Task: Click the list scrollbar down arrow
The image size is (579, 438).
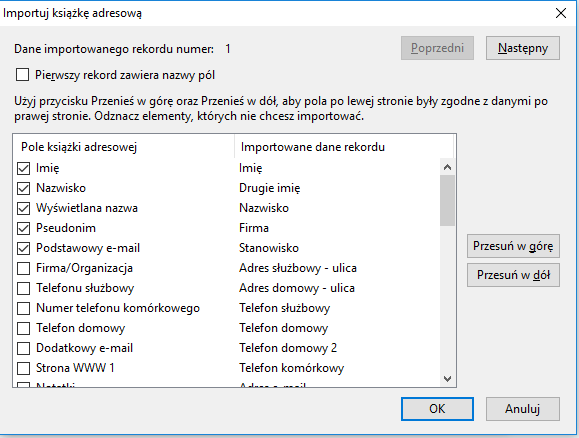Action: tap(448, 379)
